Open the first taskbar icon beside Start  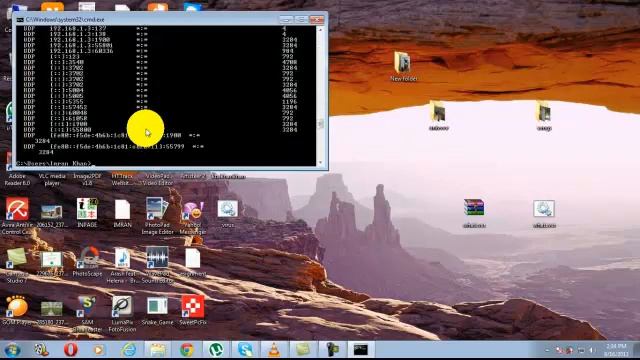coord(41,350)
